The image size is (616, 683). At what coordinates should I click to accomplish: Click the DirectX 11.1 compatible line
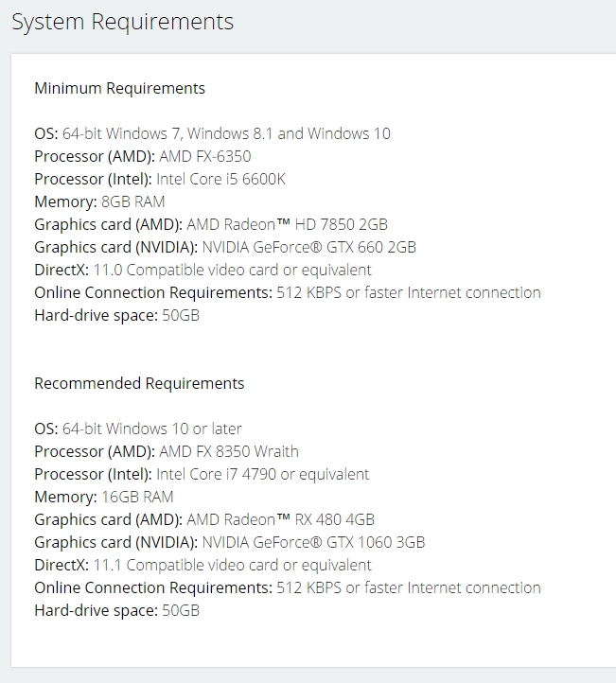tap(202, 565)
